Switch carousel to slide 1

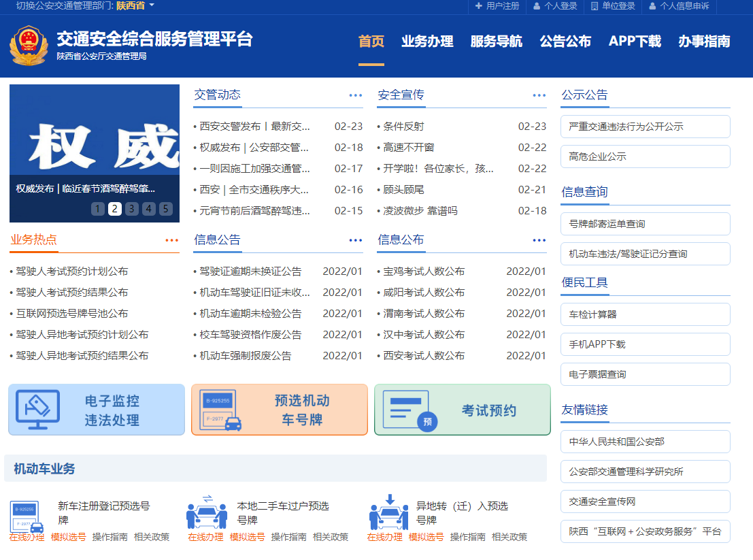98,209
